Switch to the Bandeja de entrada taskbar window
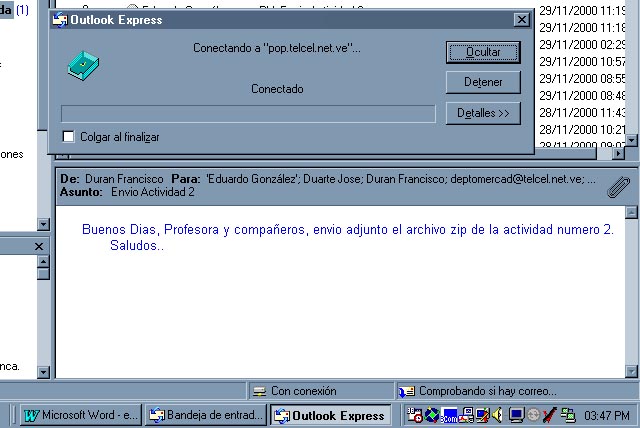The image size is (640, 428). pyautogui.click(x=206, y=415)
